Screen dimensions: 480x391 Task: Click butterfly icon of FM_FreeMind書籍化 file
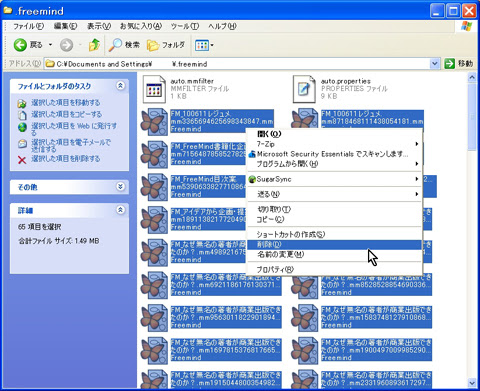(x=154, y=154)
